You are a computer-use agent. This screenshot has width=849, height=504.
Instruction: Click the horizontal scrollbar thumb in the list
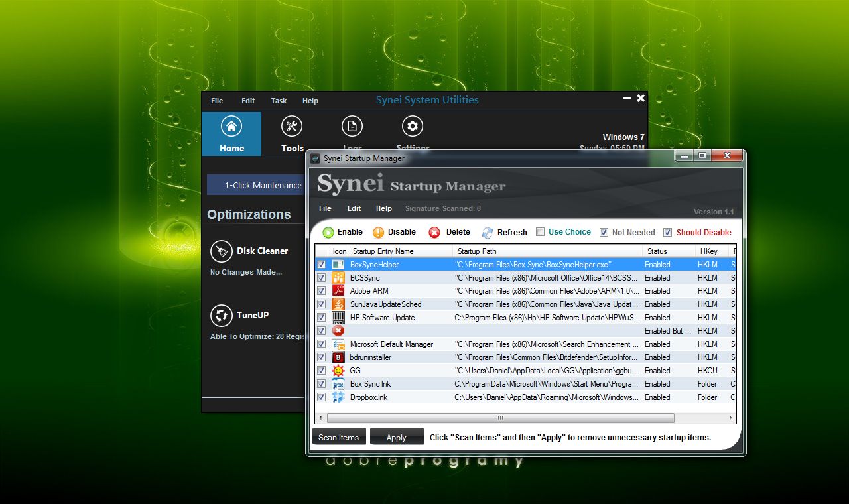tap(500, 418)
